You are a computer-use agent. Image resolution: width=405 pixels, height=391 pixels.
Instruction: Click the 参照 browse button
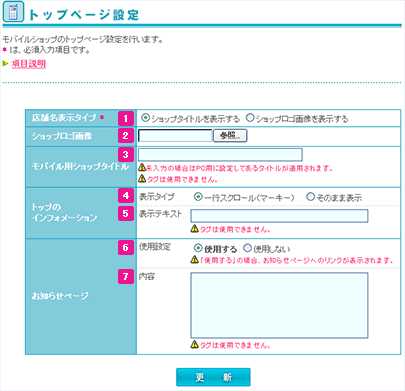[230, 136]
